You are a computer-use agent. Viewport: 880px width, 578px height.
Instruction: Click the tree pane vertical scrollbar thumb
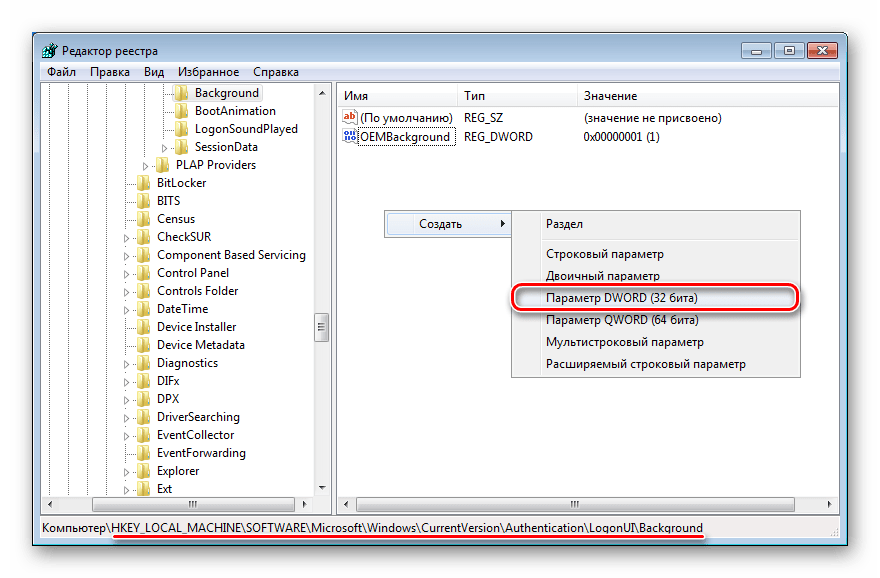coord(322,327)
